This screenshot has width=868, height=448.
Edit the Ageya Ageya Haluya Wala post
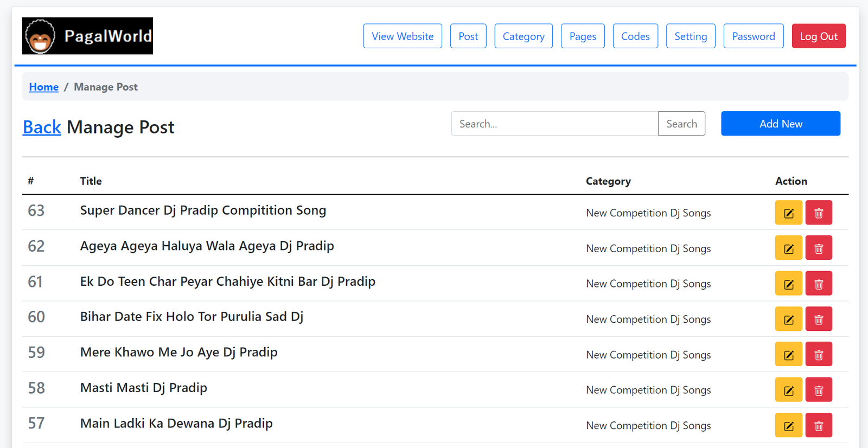(788, 248)
